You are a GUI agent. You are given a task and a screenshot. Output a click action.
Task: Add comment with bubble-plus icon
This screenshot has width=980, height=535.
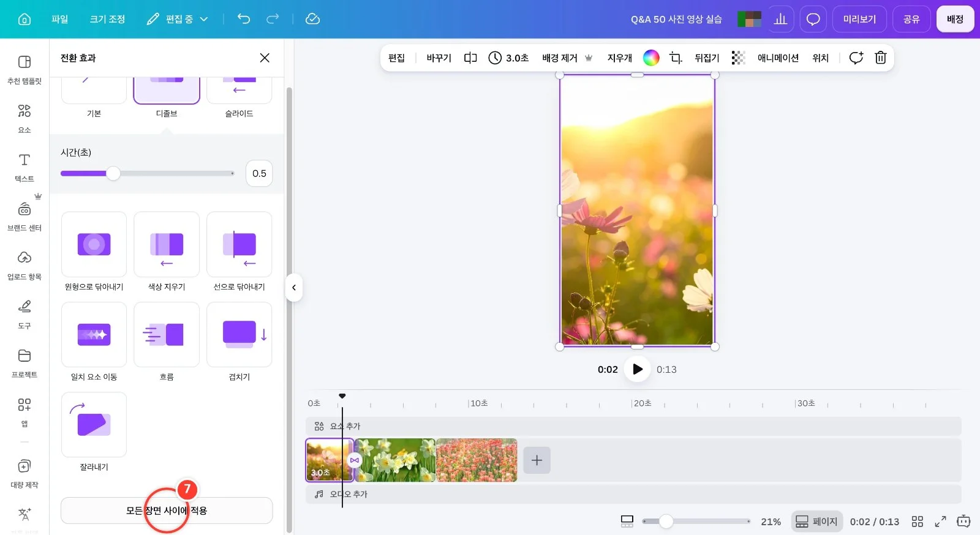(x=856, y=58)
